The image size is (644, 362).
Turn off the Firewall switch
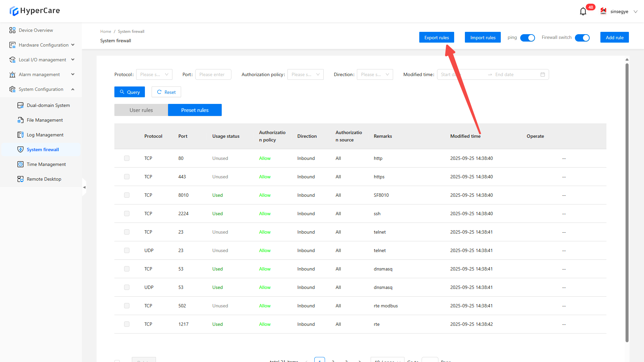582,38
